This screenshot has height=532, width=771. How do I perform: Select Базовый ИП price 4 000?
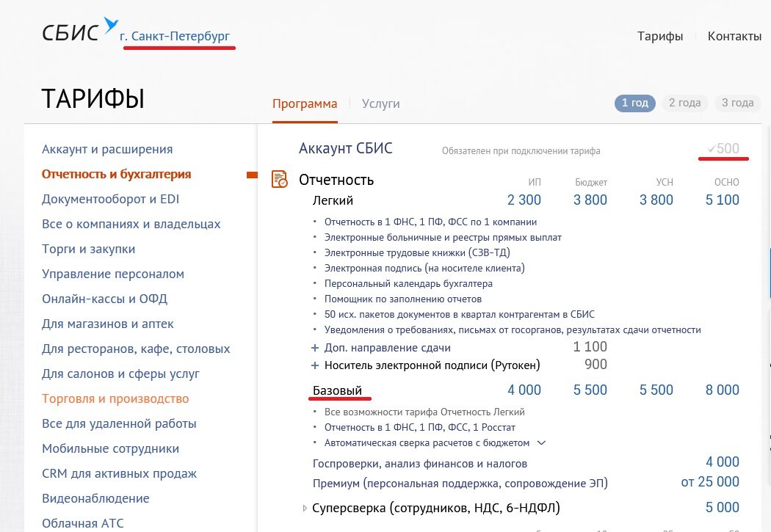coord(524,390)
